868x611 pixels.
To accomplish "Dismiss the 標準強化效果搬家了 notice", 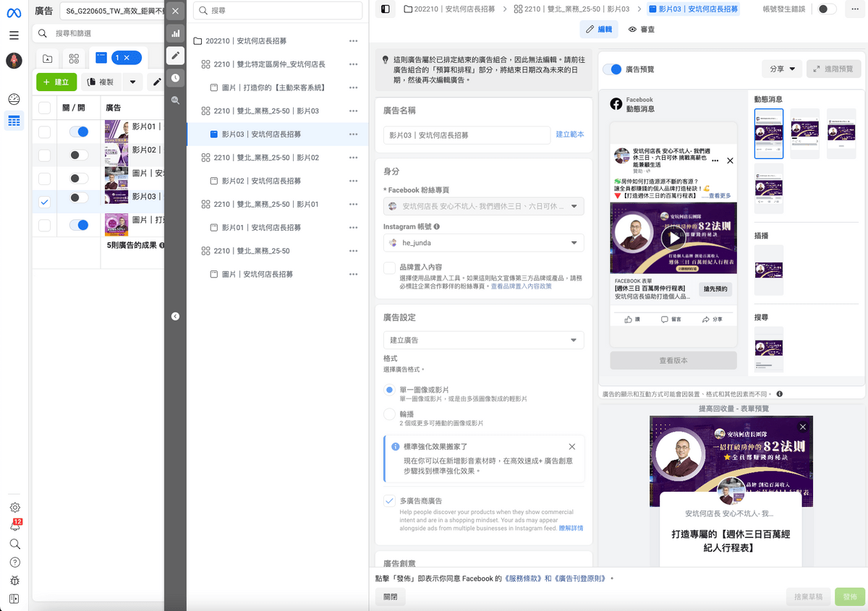I will pyautogui.click(x=572, y=447).
